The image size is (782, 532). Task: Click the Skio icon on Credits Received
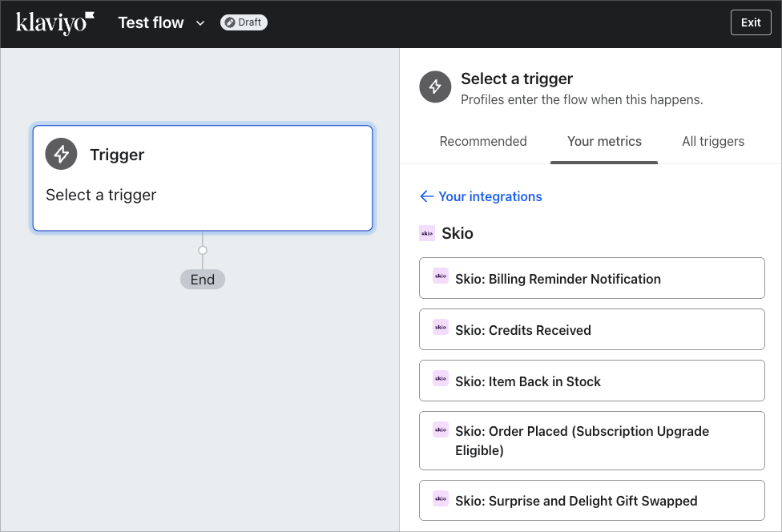pyautogui.click(x=441, y=327)
